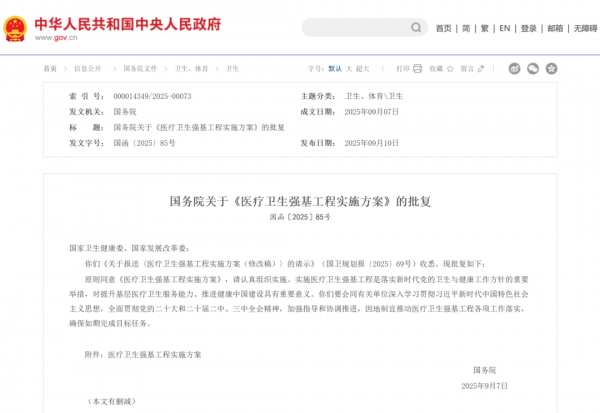The image size is (600, 413).
Task: Share the page via WeChat icon
Action: click(533, 69)
